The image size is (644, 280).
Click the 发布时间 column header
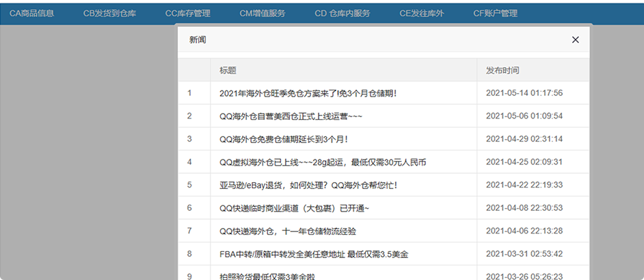pos(502,71)
